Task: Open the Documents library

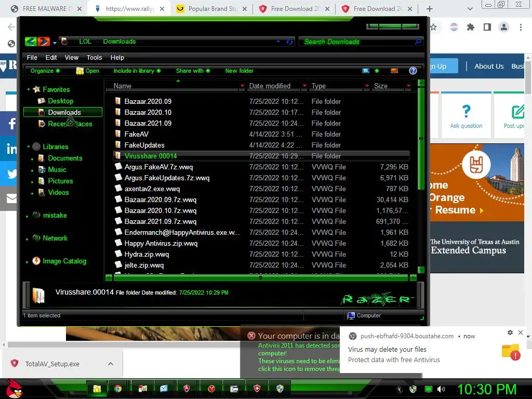Action: (65, 158)
